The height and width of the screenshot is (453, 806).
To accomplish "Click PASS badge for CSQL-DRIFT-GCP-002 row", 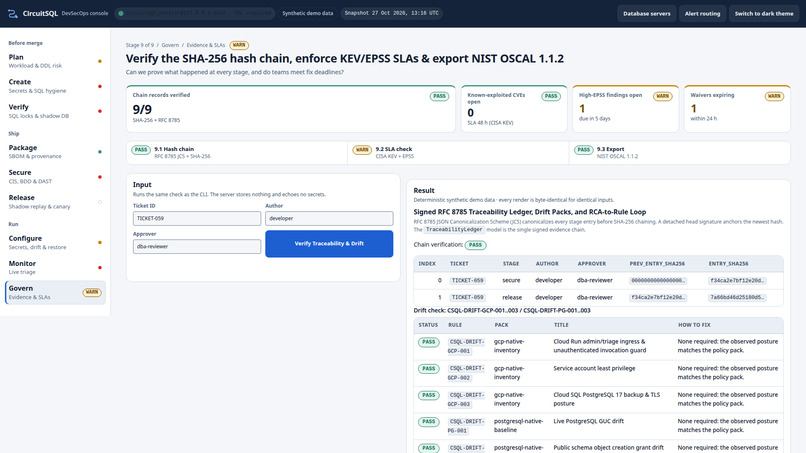I will 429,369.
